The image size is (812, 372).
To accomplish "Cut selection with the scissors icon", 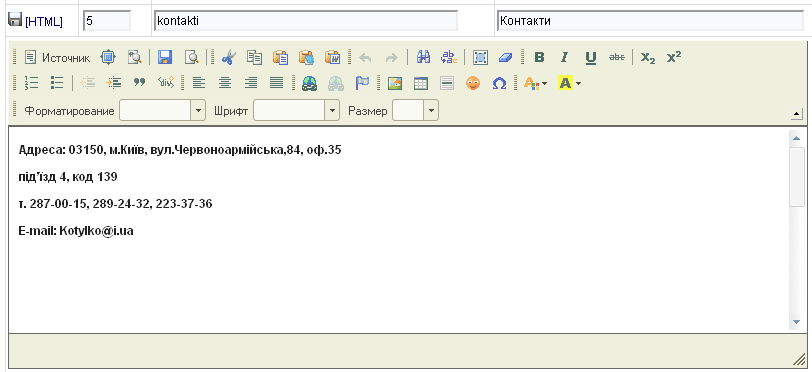I will click(228, 58).
